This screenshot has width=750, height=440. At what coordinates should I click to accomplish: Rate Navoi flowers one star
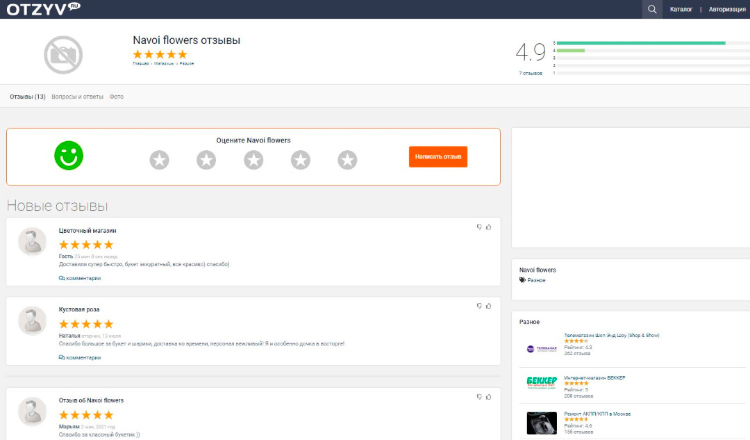click(x=159, y=159)
